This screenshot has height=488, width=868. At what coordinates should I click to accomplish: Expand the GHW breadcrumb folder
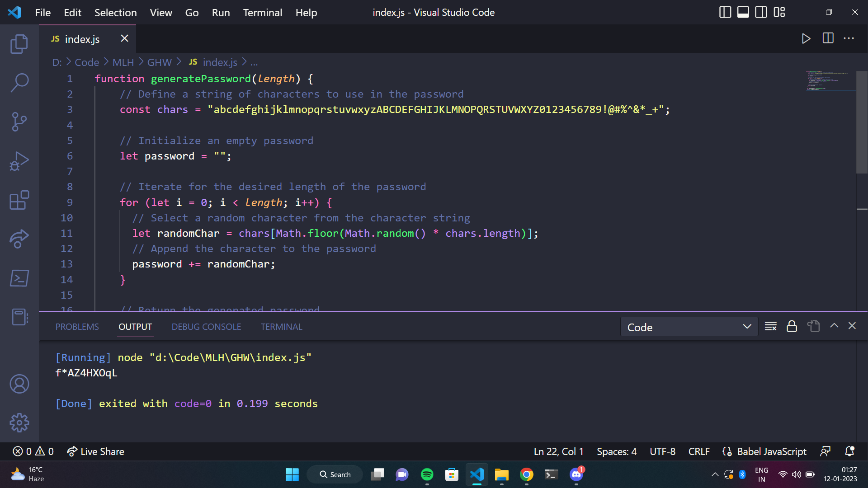point(159,62)
